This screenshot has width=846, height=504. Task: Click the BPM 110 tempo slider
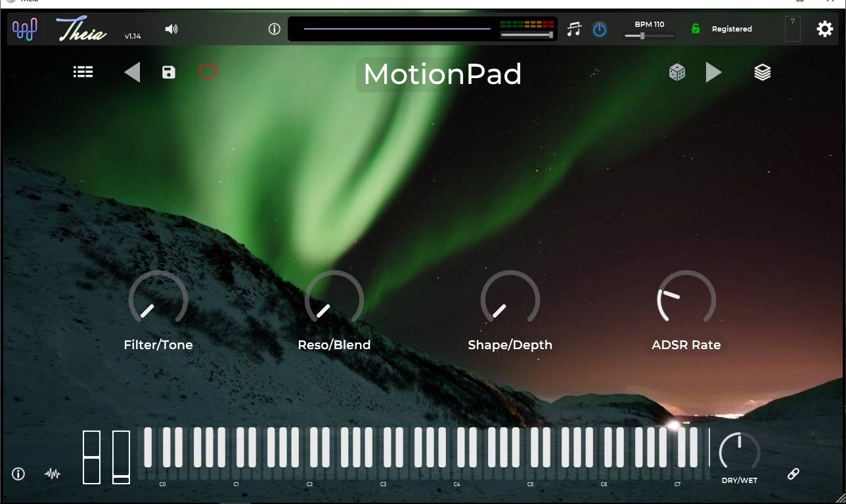pos(649,36)
